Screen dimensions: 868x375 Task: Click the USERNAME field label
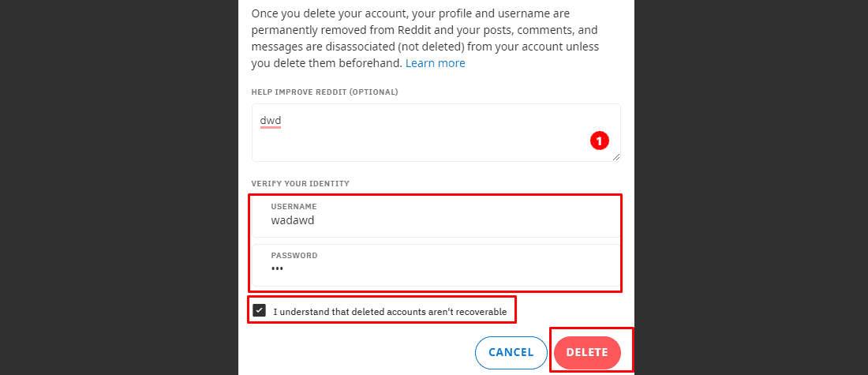coord(294,207)
